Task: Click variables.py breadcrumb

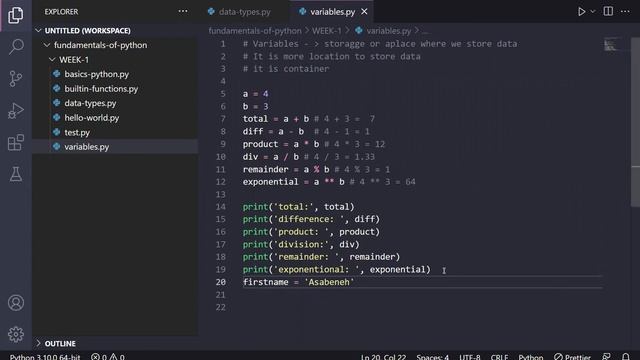Action: (x=388, y=31)
